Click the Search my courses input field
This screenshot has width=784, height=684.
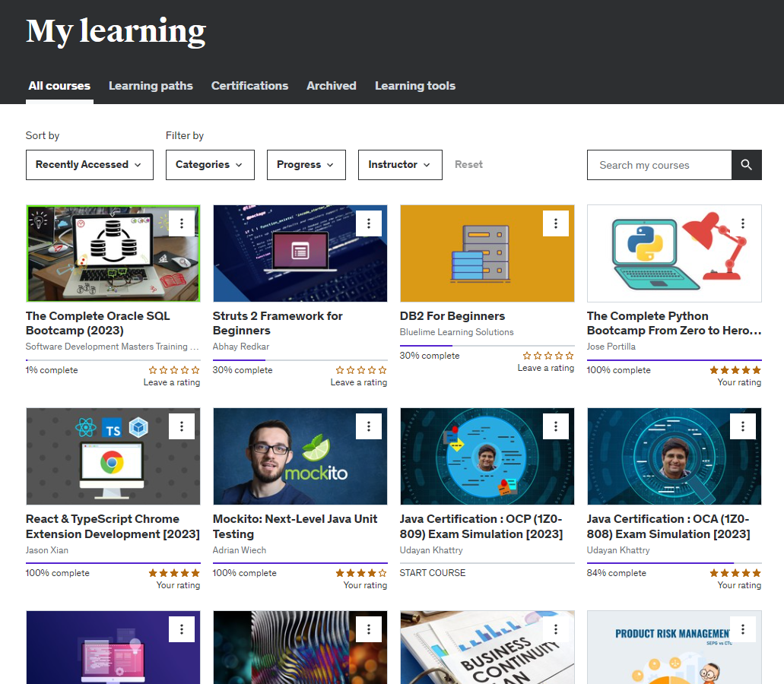659,165
